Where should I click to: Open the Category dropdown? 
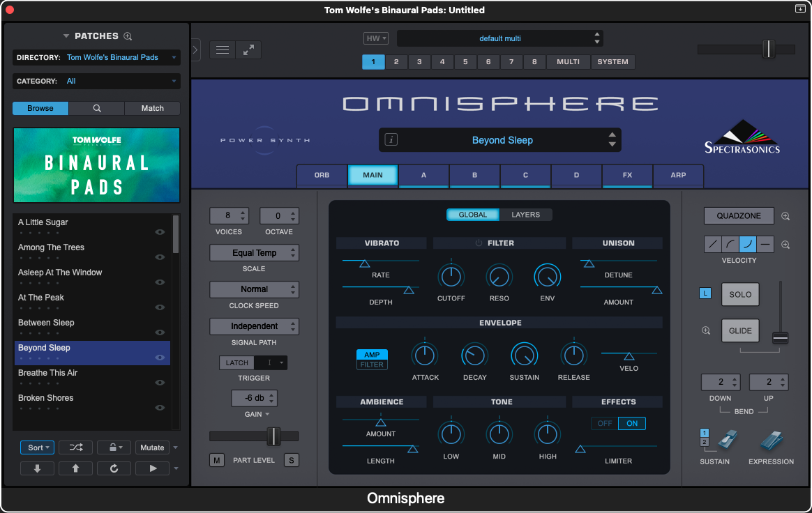[96, 82]
